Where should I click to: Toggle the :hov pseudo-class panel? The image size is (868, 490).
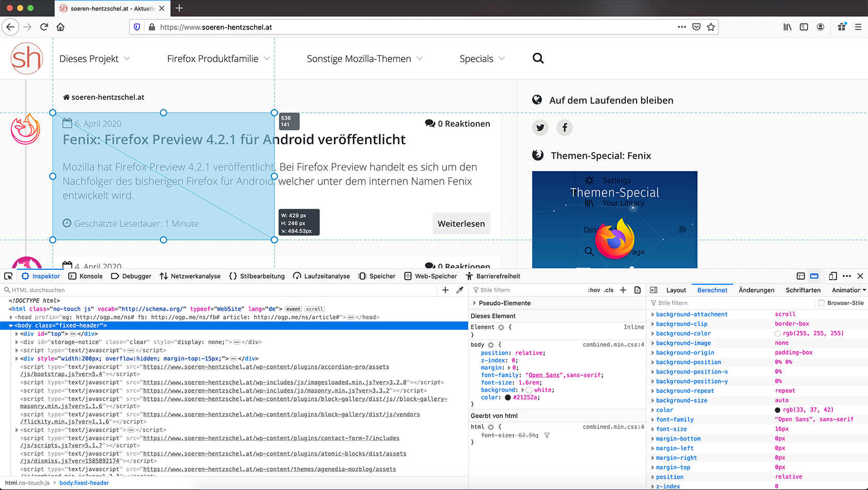coord(594,290)
